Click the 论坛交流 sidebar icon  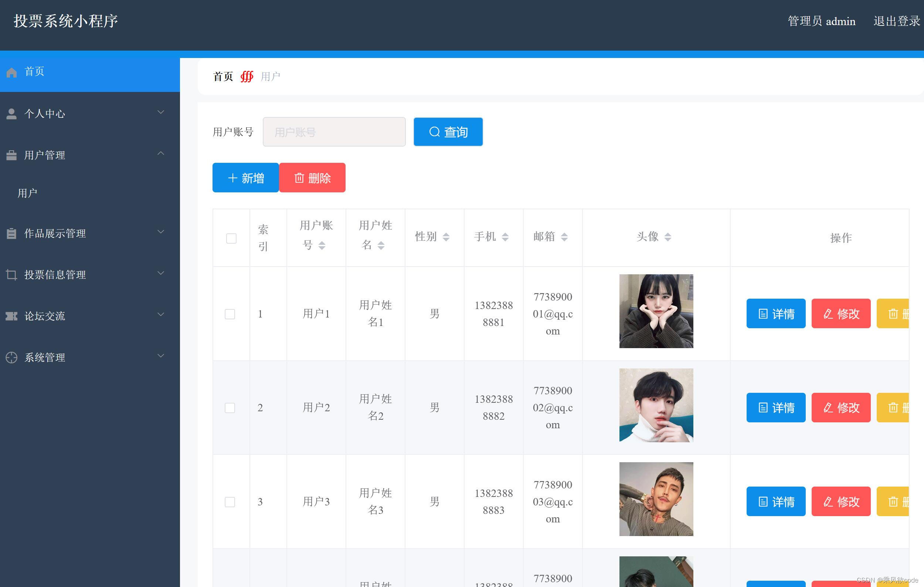click(11, 316)
